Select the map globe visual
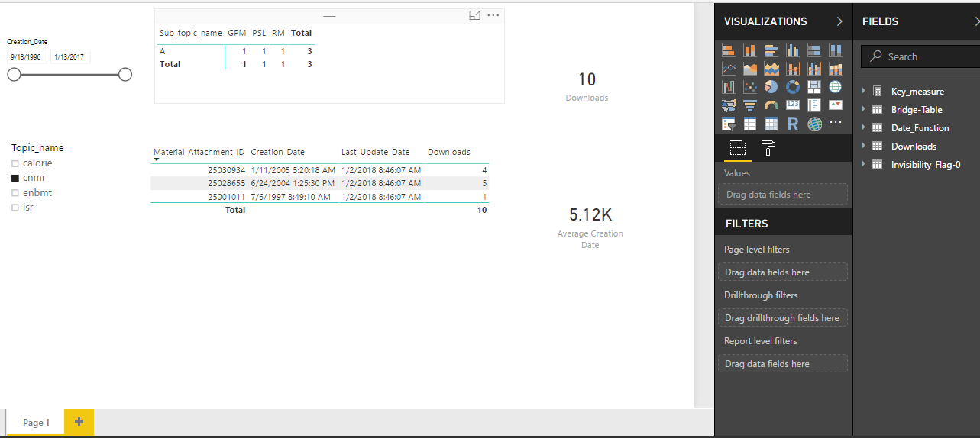The image size is (980, 438). 836,87
